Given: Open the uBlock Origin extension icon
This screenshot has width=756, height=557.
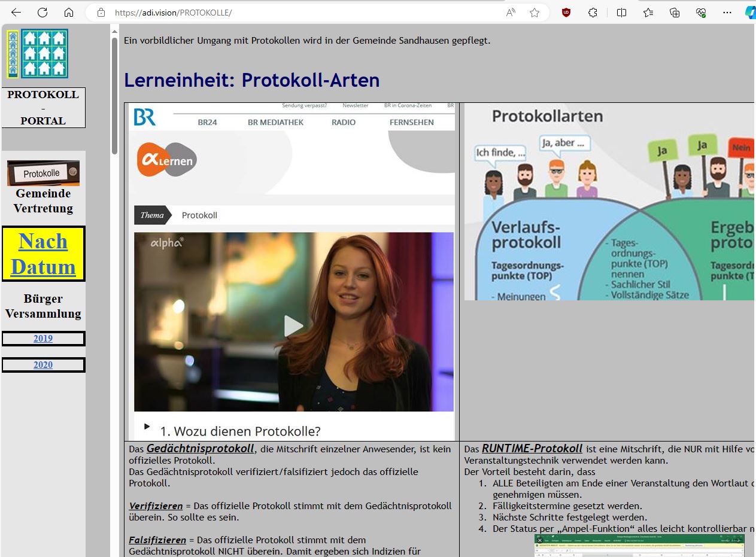Looking at the screenshot, I should [x=566, y=13].
